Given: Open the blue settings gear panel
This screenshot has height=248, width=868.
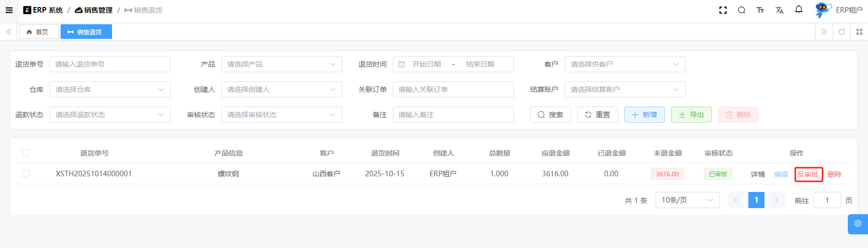Looking at the screenshot, I should pos(857,224).
